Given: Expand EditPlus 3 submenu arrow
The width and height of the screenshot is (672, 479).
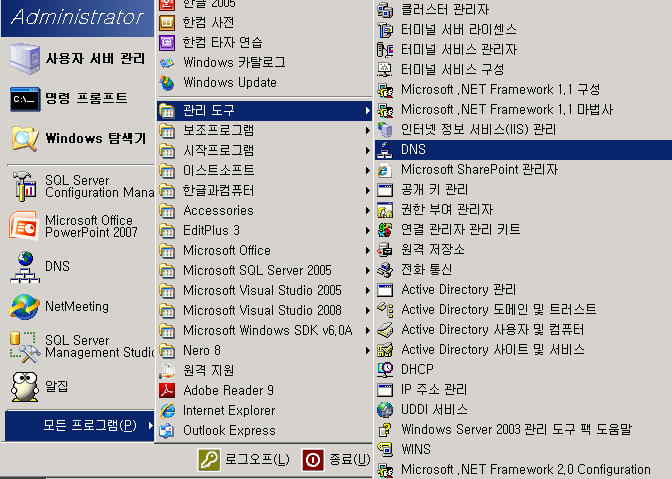Looking at the screenshot, I should pos(367,231).
